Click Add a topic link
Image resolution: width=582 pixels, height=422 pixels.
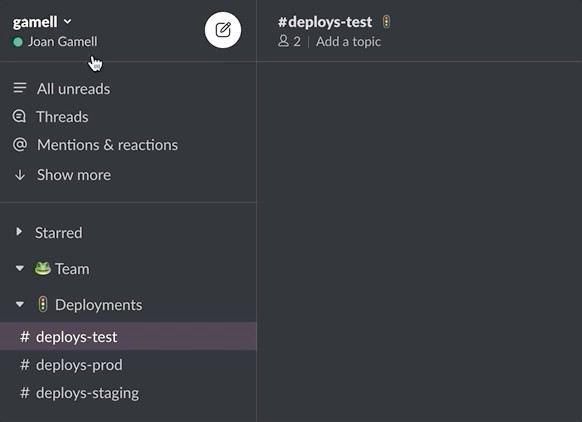tap(348, 42)
